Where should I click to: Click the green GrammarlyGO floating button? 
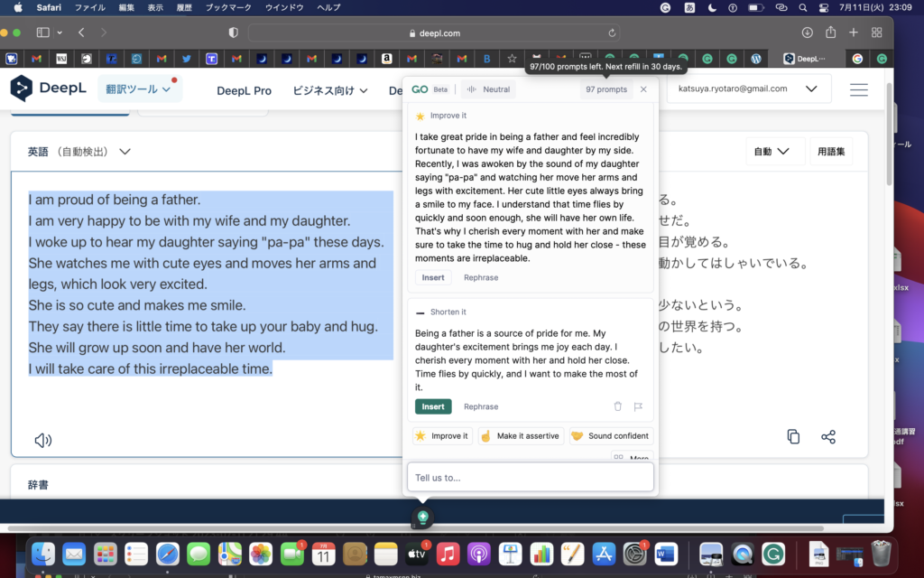tap(422, 517)
